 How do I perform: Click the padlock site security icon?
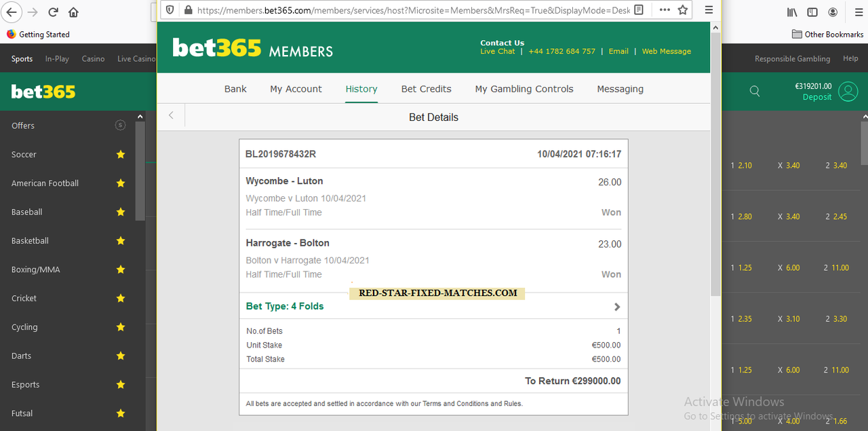click(188, 10)
